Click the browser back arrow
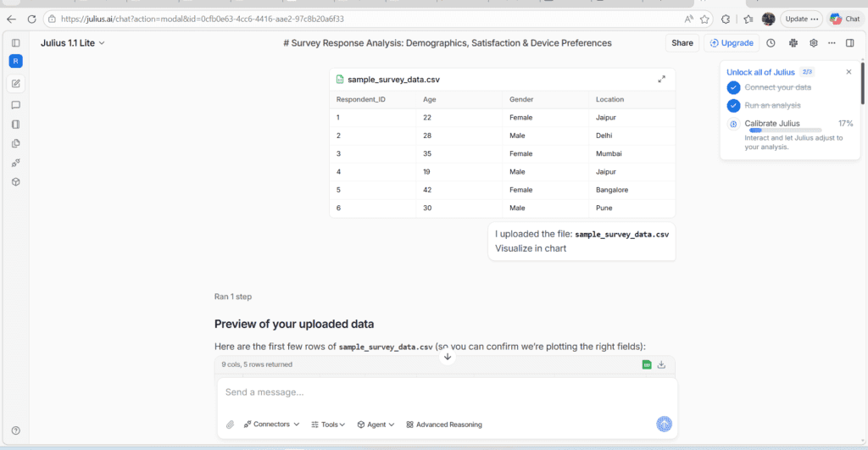868x450 pixels. coord(11,19)
